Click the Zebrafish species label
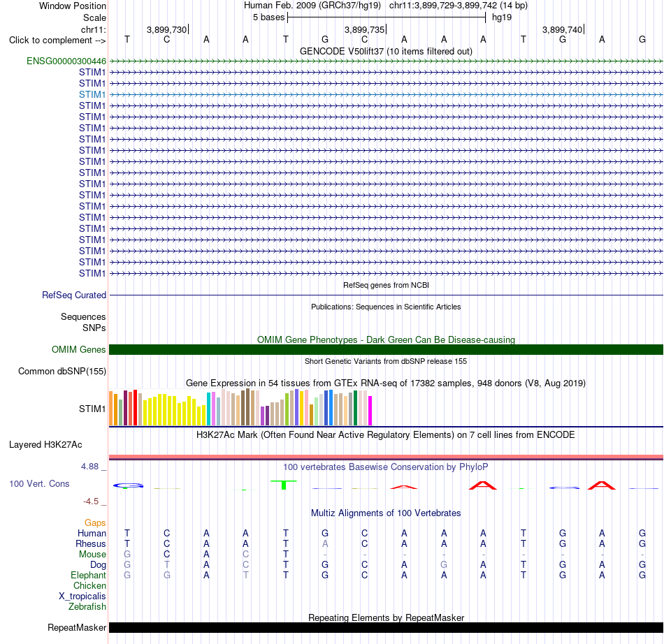664x644 pixels. pos(87,607)
